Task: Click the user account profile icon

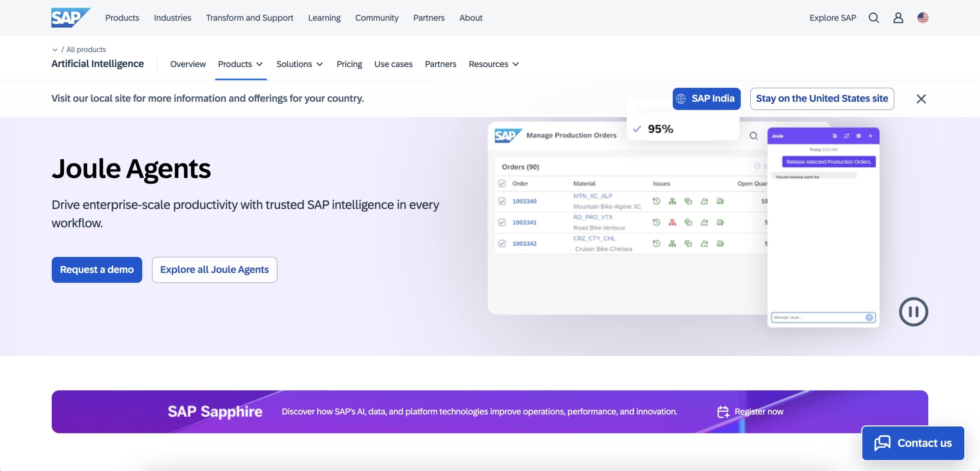Action: coord(898,18)
